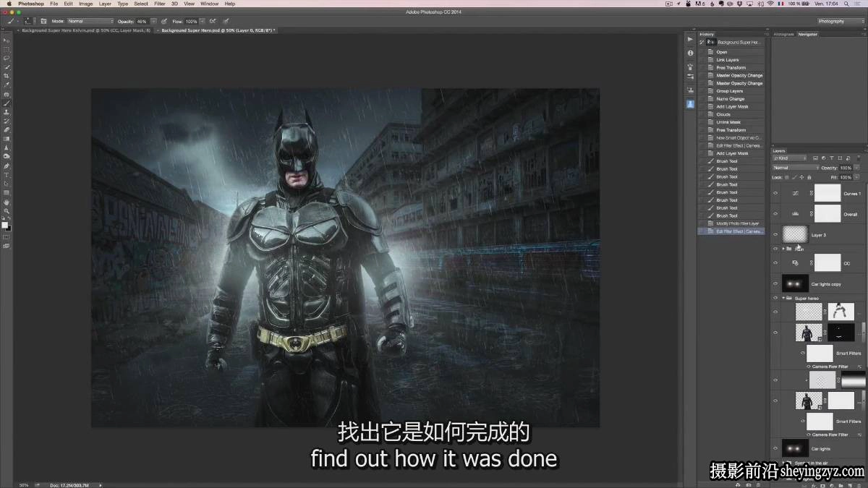Open the Filter menu
868x488 pixels.
pyautogui.click(x=160, y=4)
